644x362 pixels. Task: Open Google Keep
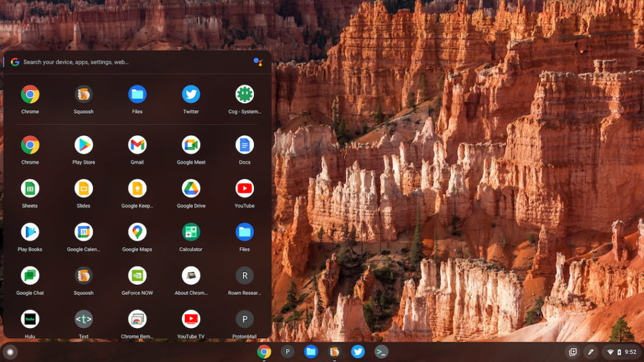(x=137, y=189)
